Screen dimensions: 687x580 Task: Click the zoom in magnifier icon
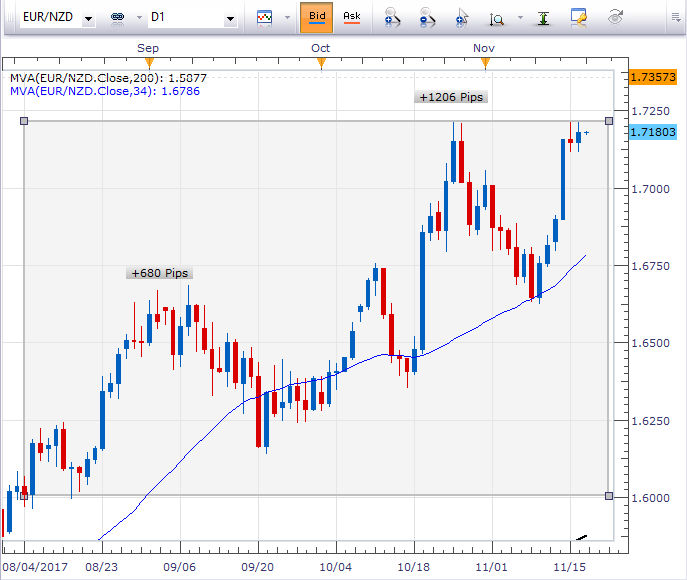(x=393, y=18)
